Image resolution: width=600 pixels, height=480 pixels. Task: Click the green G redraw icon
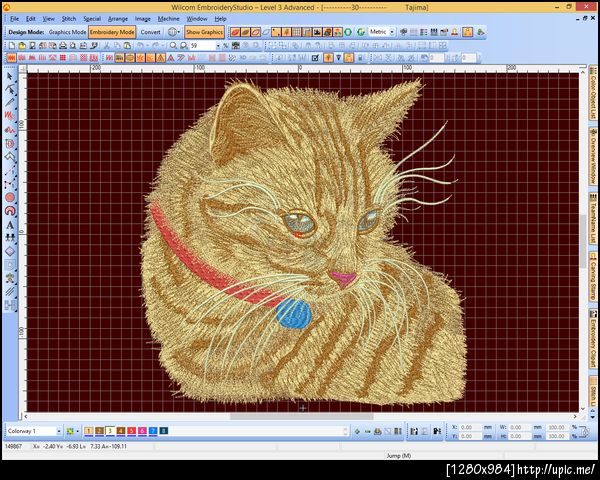click(x=360, y=32)
